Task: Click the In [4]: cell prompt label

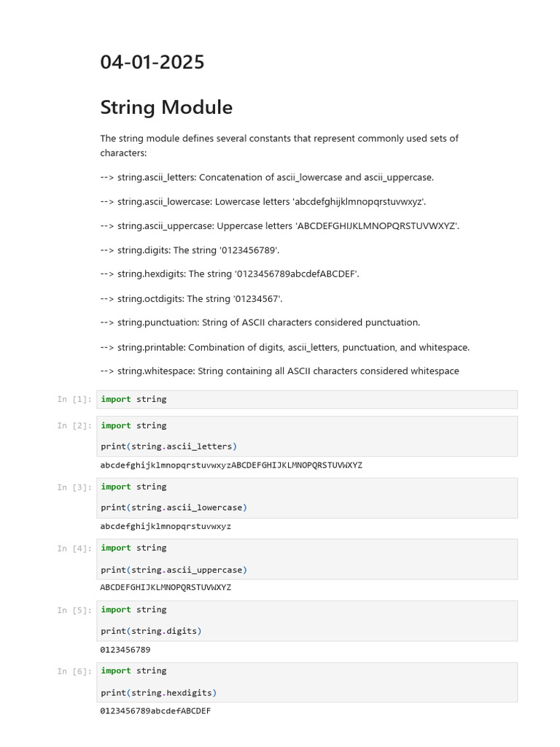Action: [x=75, y=548]
